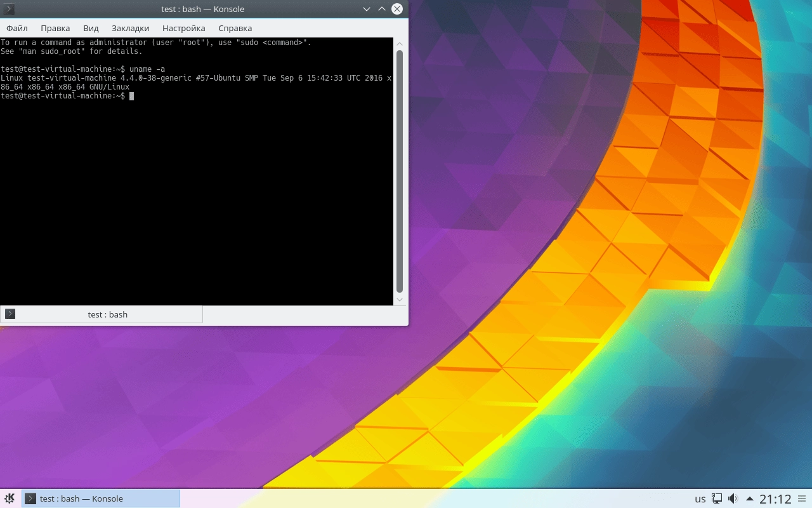Image resolution: width=812 pixels, height=508 pixels.
Task: Click the Konsole window menu icon in title bar
Action: click(x=9, y=9)
